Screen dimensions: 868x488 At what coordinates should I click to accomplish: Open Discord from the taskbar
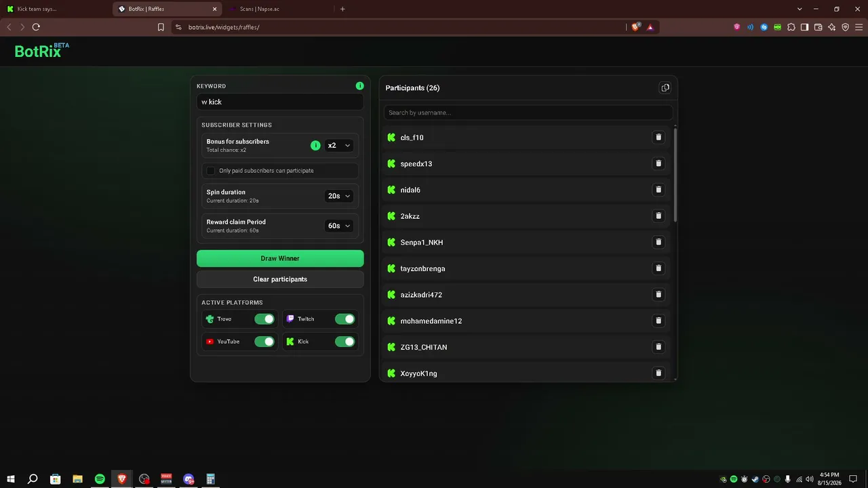point(189,479)
